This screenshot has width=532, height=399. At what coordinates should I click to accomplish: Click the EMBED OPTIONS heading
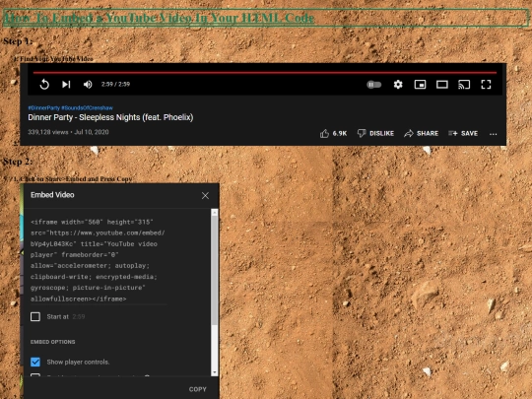(x=53, y=342)
